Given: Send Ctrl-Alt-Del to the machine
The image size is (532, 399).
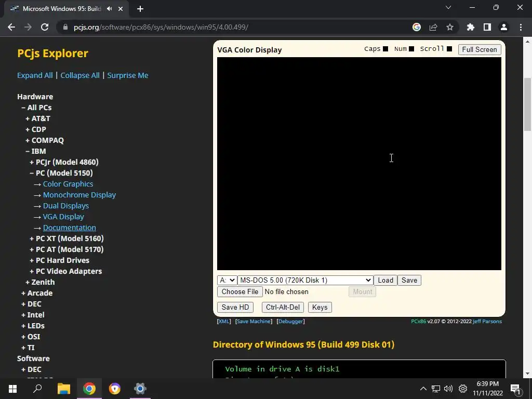Looking at the screenshot, I should [283, 308].
